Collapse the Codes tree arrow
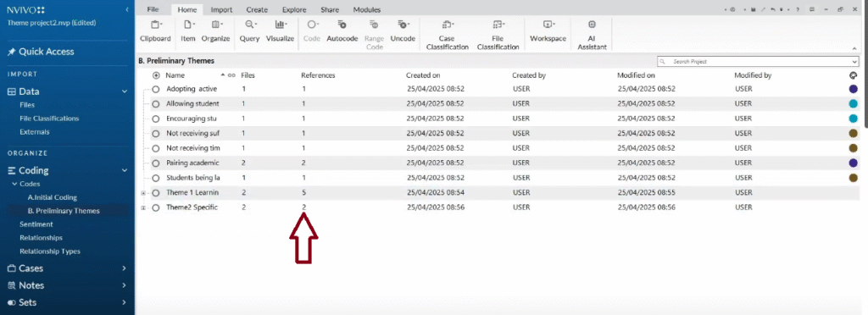Viewport: 868px width, 315px height. pos(15,184)
